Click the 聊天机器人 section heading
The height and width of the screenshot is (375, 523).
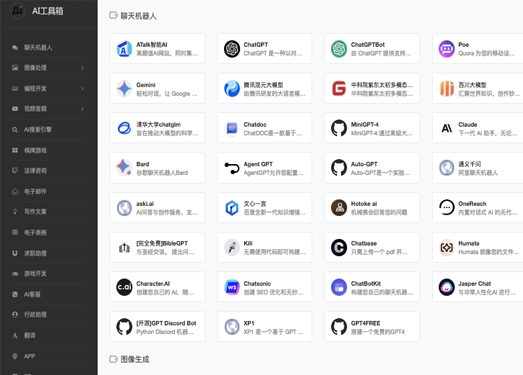point(138,16)
